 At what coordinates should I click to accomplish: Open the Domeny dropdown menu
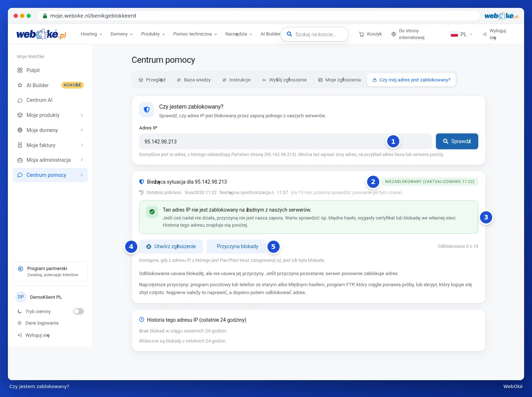point(122,34)
